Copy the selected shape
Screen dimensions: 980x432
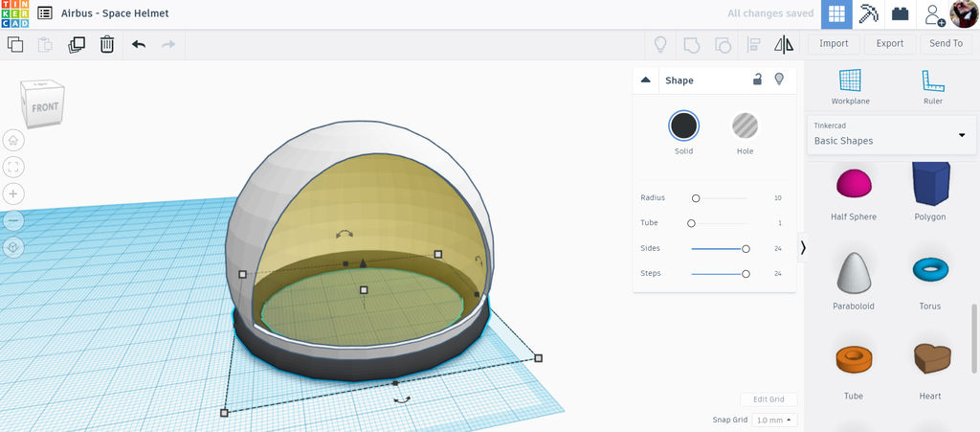(15, 44)
